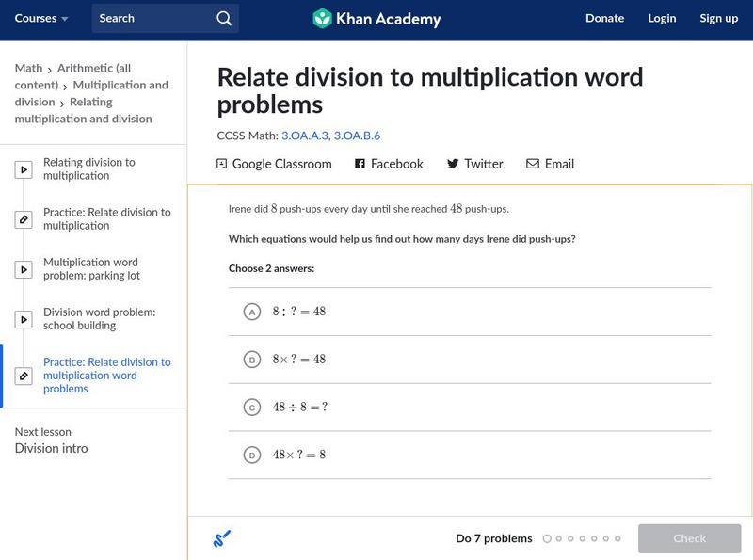Open Multiplication word problem: parking lot title

pyautogui.click(x=91, y=269)
